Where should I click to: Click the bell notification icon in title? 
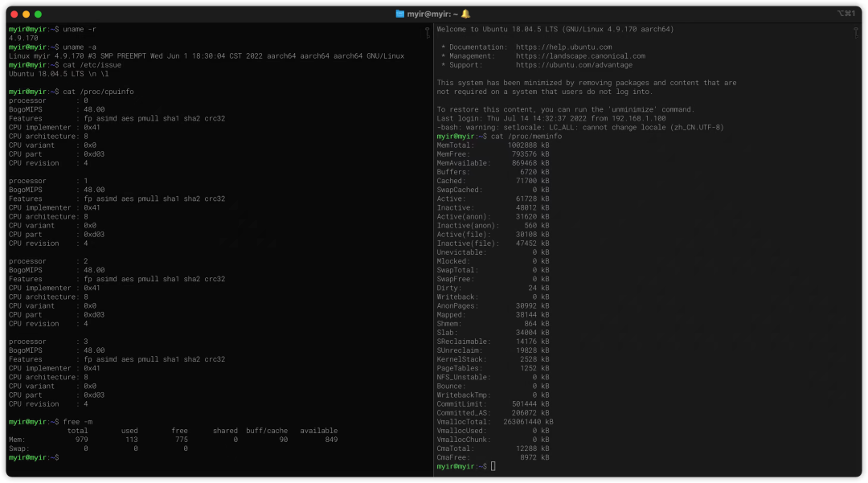(465, 14)
